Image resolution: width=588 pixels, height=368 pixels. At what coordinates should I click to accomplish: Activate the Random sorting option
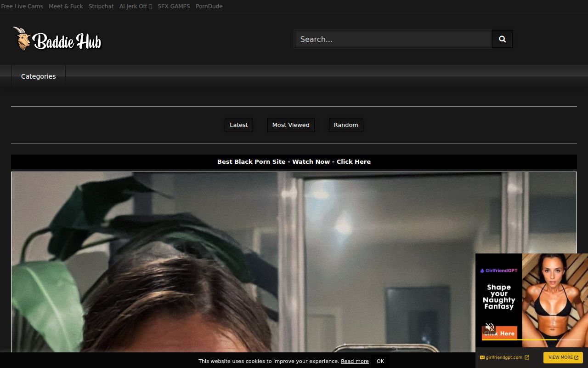click(345, 125)
